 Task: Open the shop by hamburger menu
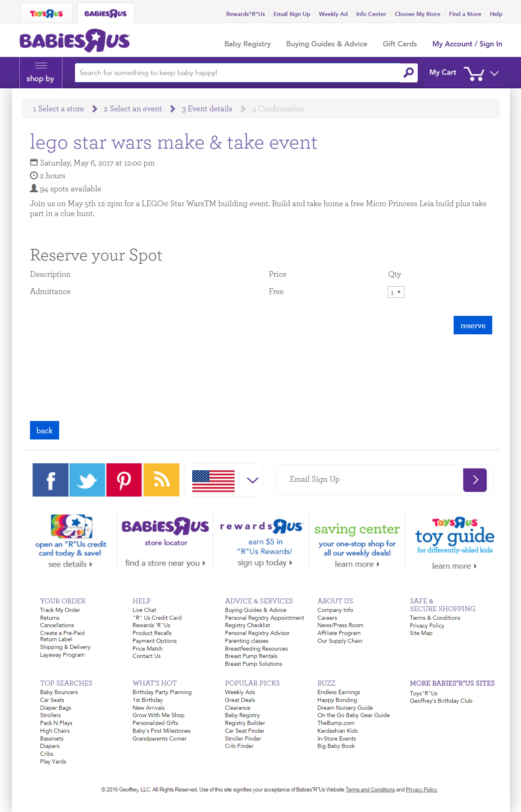41,73
